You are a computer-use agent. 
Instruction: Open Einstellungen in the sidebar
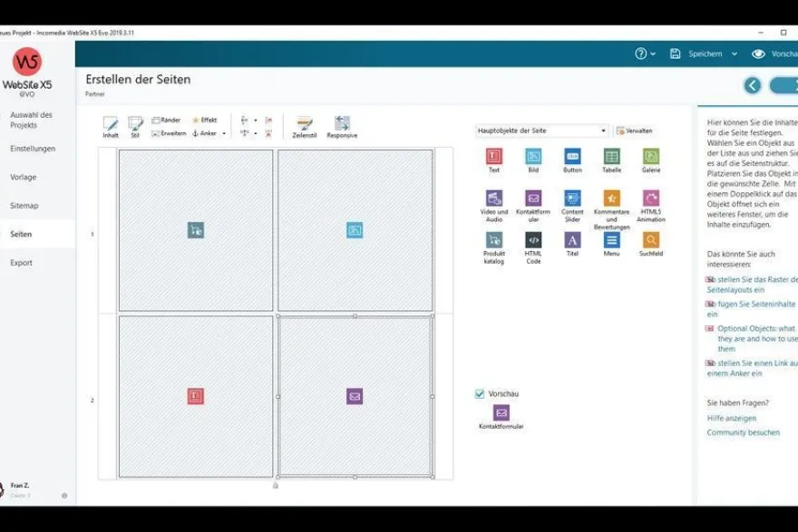click(33, 149)
